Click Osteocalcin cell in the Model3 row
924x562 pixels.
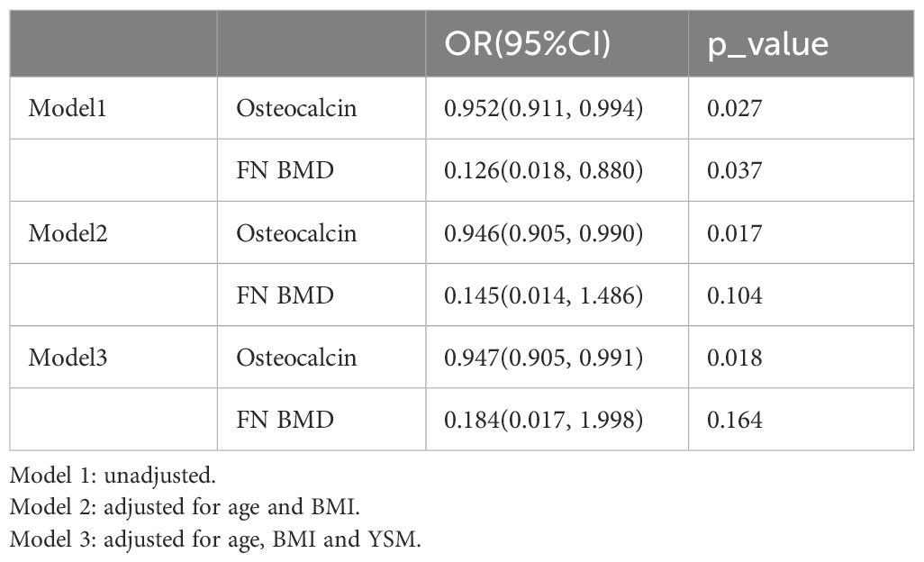(296, 358)
